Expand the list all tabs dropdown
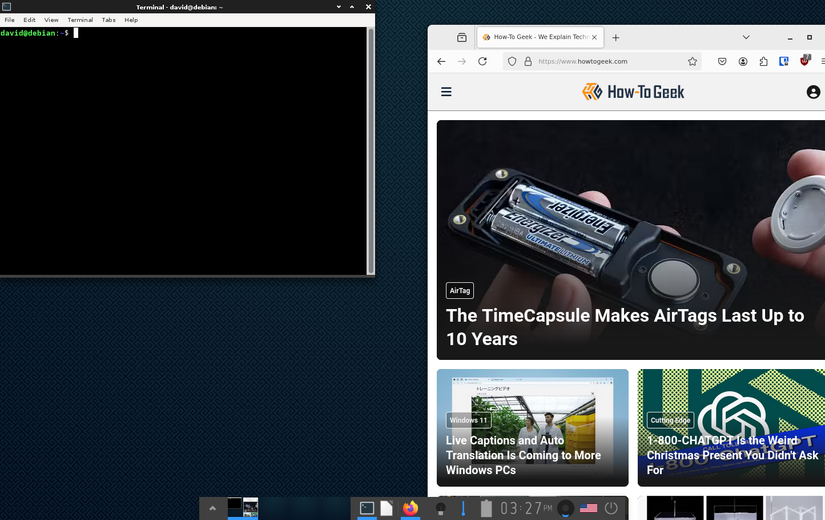This screenshot has width=825, height=520. click(746, 37)
